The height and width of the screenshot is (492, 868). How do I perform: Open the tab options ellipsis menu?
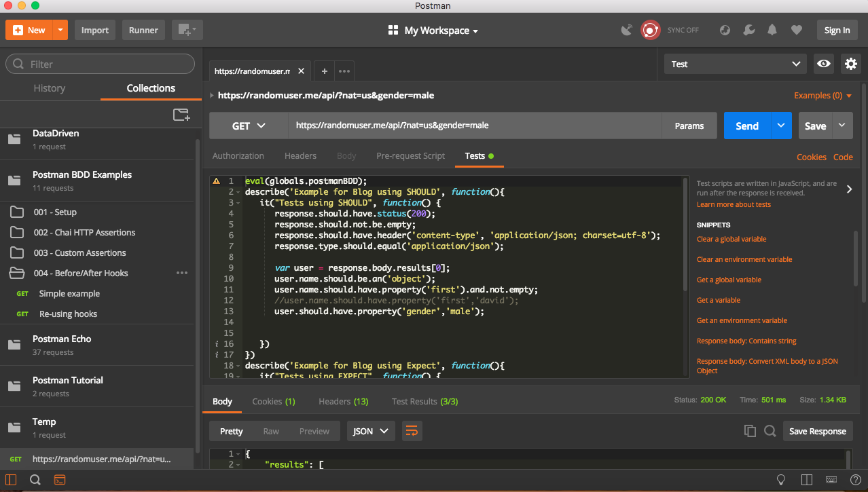click(344, 71)
